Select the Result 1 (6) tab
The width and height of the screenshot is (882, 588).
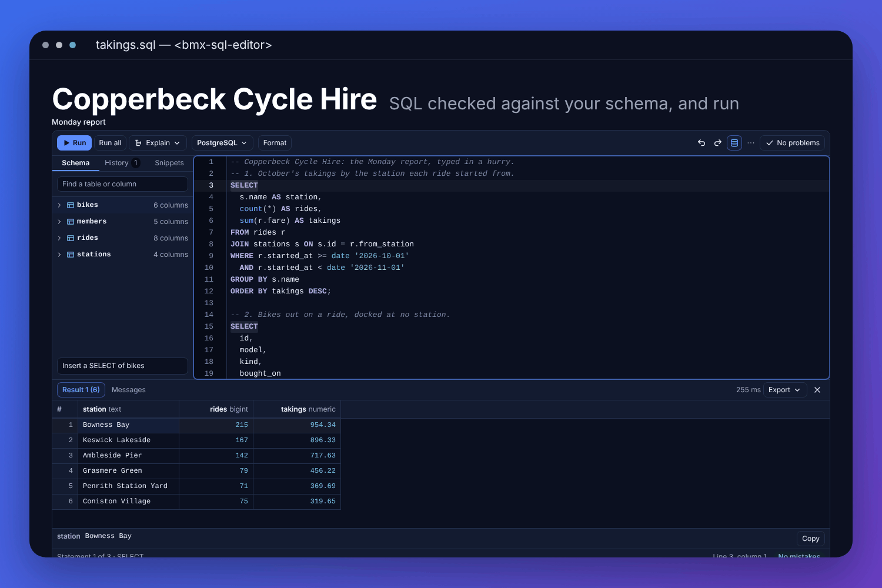(x=81, y=390)
